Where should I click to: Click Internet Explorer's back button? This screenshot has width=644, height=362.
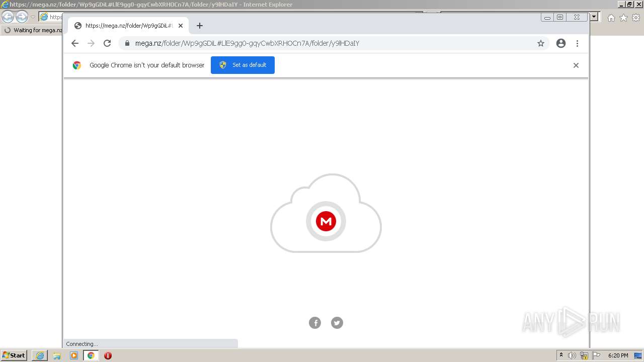coord(8,17)
